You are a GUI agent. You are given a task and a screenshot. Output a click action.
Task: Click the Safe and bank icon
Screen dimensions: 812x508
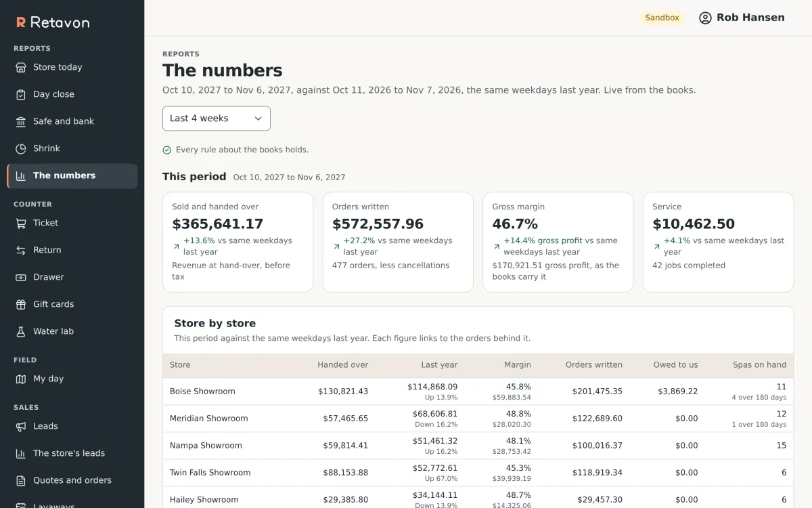pos(21,121)
